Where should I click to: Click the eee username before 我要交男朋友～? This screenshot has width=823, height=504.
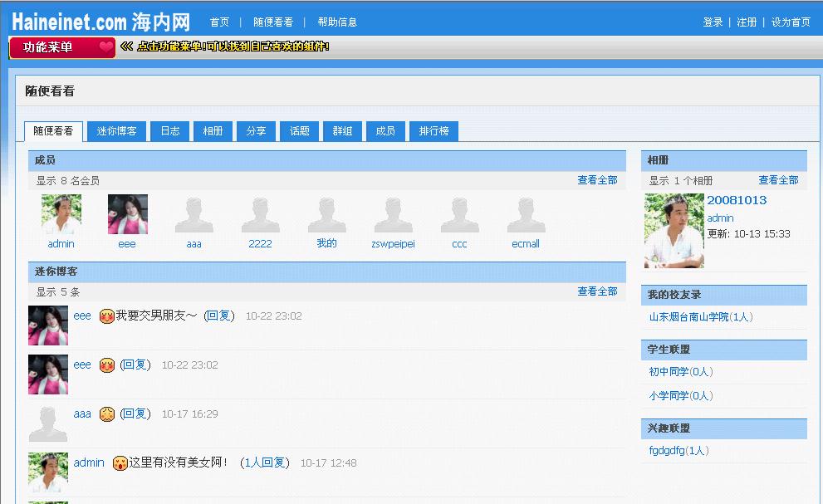[82, 316]
